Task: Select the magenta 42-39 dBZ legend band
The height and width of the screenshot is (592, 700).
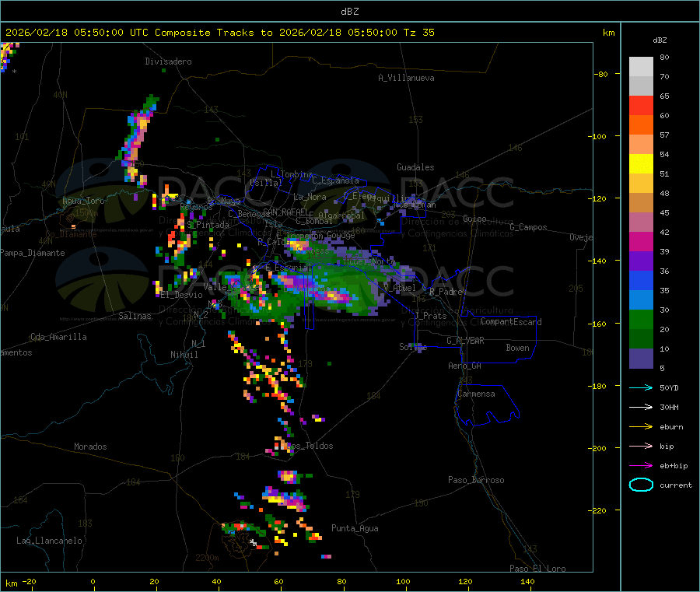Action: 641,241
